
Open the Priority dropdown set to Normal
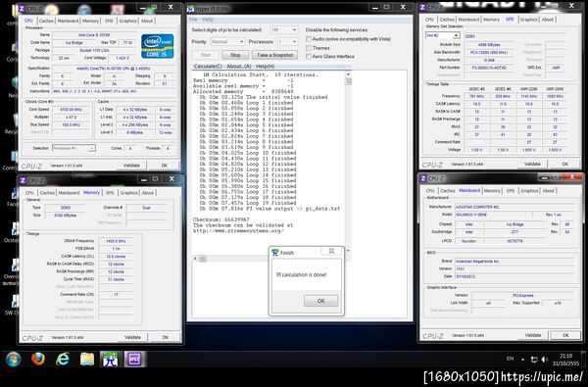[227, 41]
